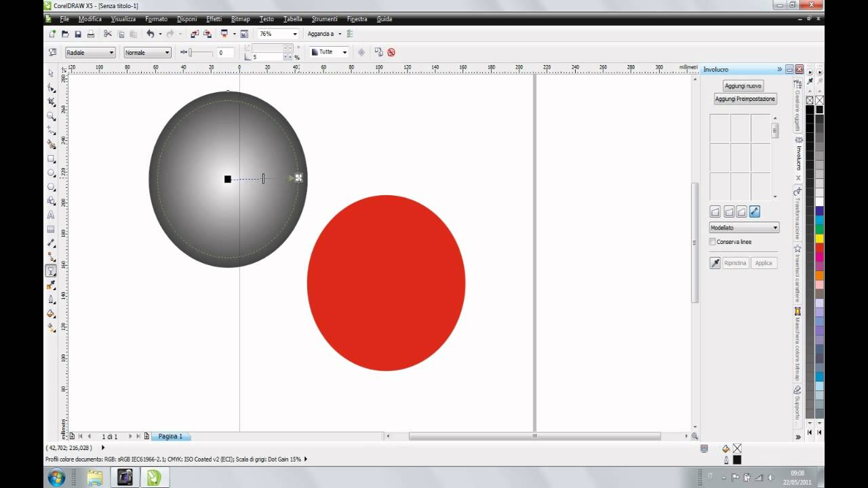Select the Freehand drawing tool
This screenshot has width=868, height=488.
coord(51,130)
